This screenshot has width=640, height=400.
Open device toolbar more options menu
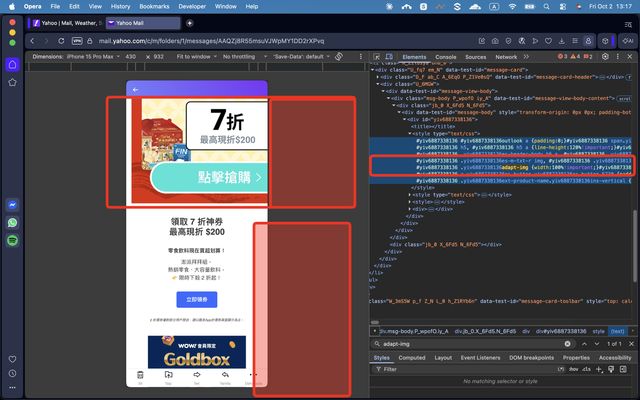click(360, 56)
